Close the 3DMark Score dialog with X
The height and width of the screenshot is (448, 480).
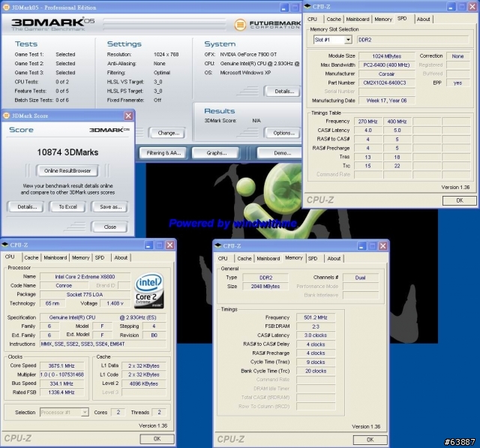click(x=128, y=116)
